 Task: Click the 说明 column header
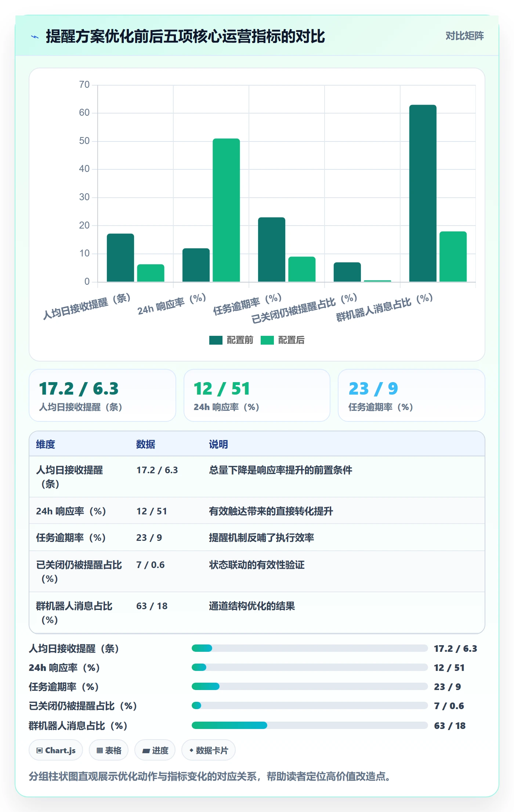[218, 444]
